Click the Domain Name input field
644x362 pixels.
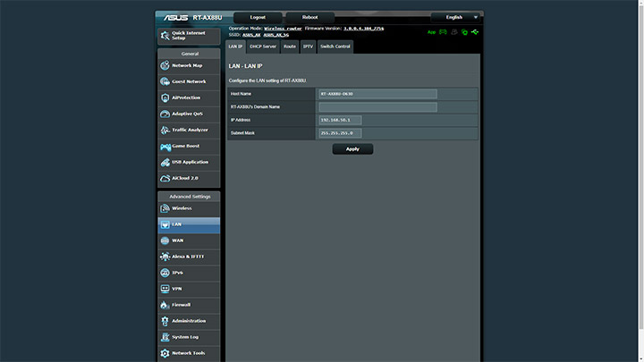pyautogui.click(x=377, y=107)
